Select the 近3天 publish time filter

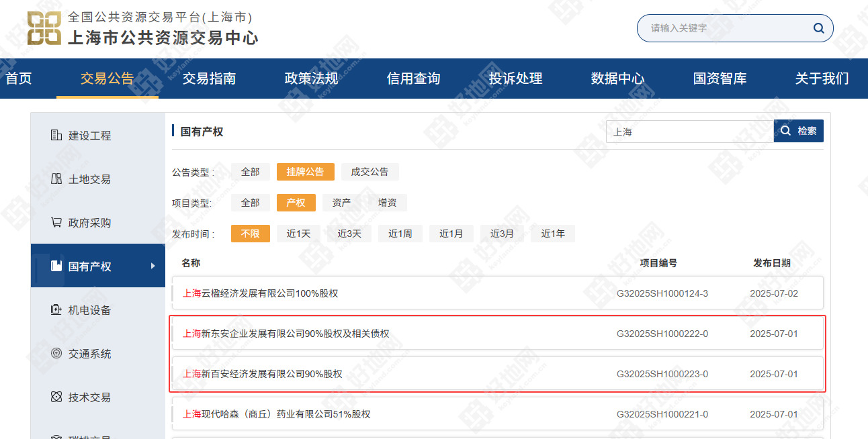click(x=349, y=234)
